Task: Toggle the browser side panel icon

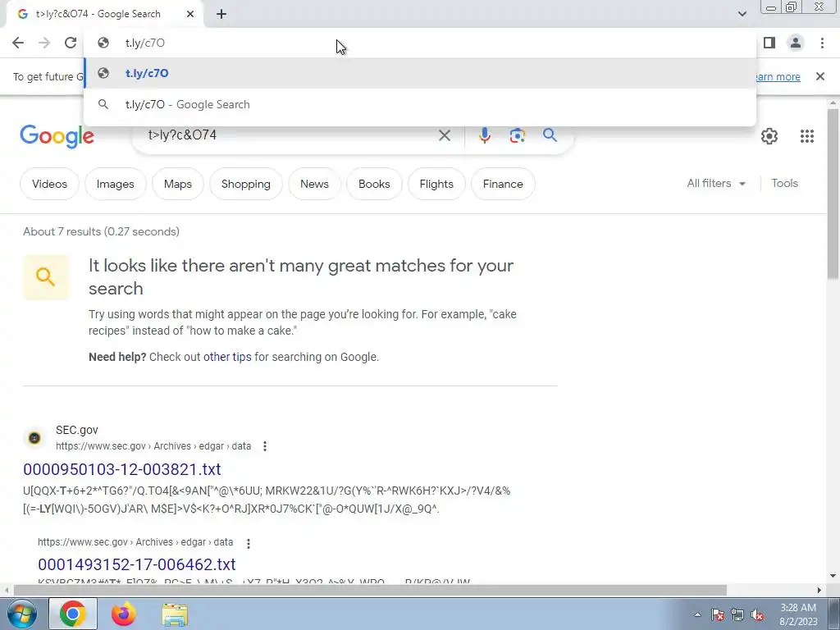Action: (x=769, y=43)
